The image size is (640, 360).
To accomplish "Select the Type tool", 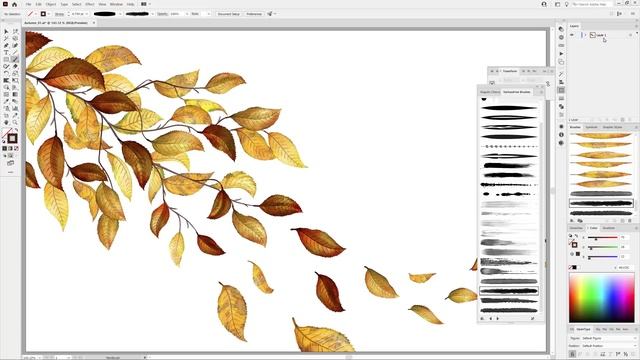I will (x=6, y=52).
